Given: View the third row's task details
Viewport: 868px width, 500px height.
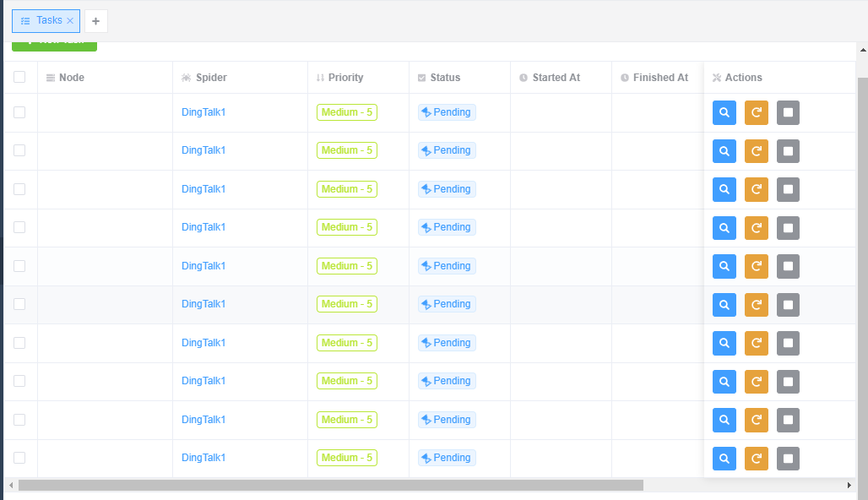Looking at the screenshot, I should pos(724,189).
